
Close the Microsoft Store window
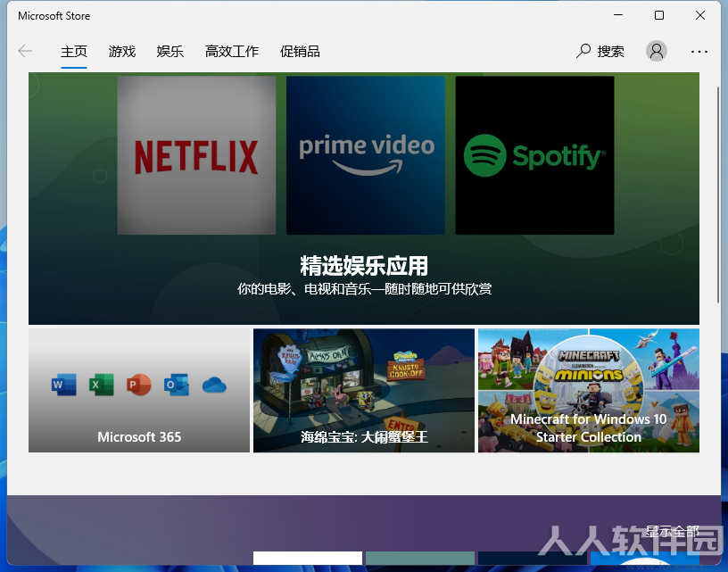(x=700, y=15)
